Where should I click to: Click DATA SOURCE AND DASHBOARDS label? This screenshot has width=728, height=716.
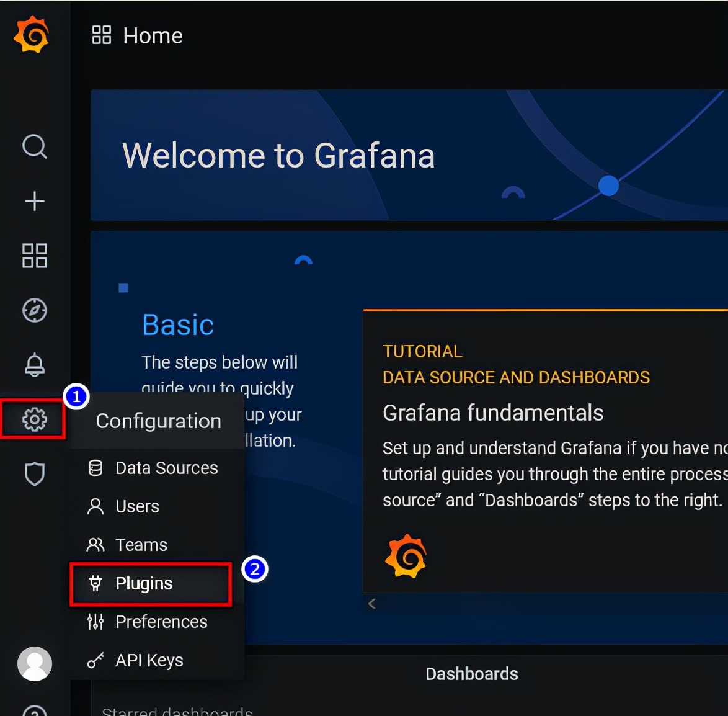tap(516, 377)
